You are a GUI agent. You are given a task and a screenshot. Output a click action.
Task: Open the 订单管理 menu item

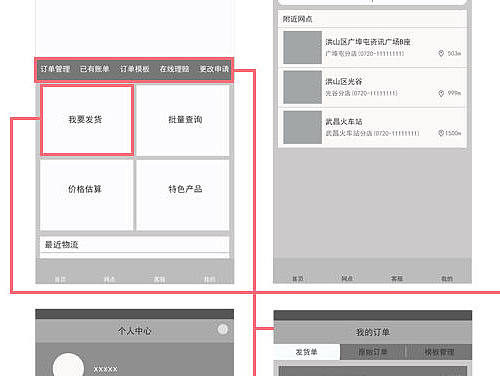pyautogui.click(x=55, y=69)
